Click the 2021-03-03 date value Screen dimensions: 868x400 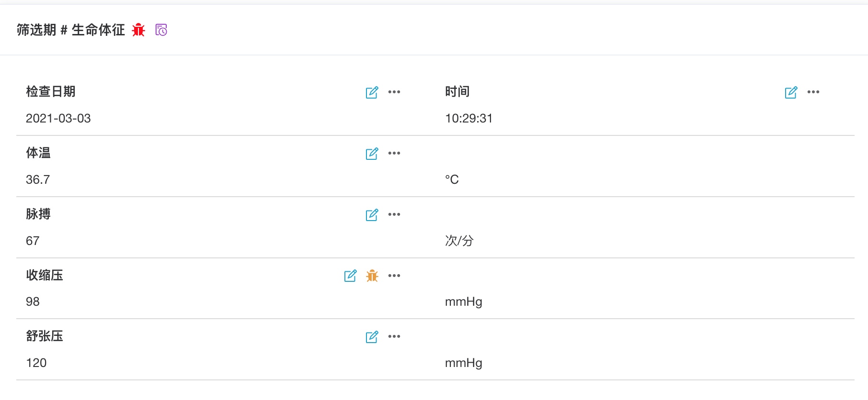tap(58, 118)
